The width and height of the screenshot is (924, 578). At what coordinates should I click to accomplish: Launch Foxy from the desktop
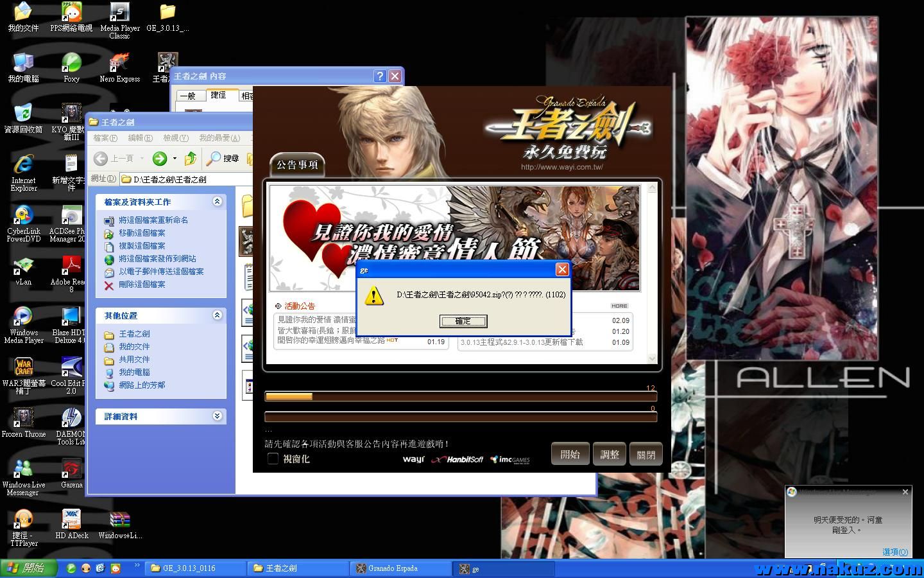click(x=71, y=68)
